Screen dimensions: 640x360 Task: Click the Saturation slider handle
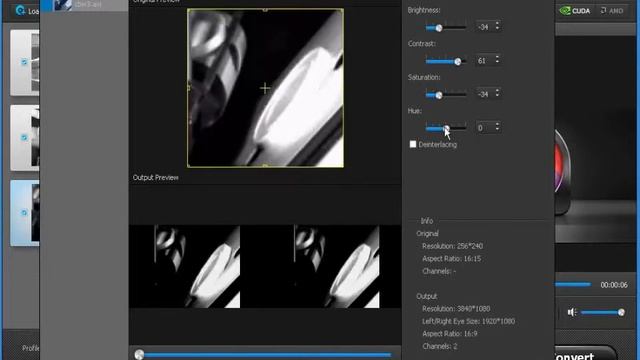439,95
